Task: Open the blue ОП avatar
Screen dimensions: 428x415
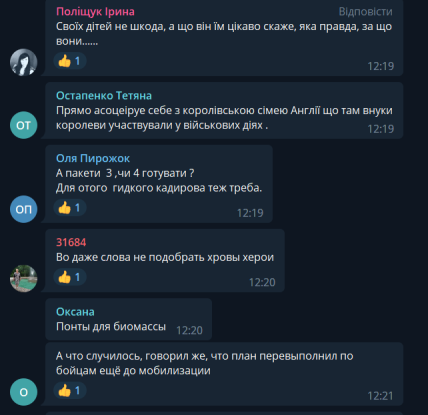Action: click(x=23, y=209)
